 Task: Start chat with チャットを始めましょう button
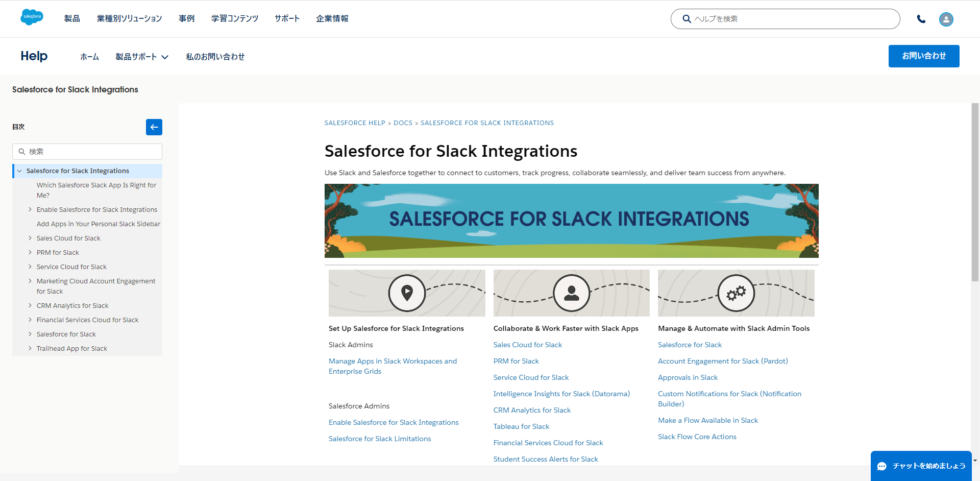point(921,466)
